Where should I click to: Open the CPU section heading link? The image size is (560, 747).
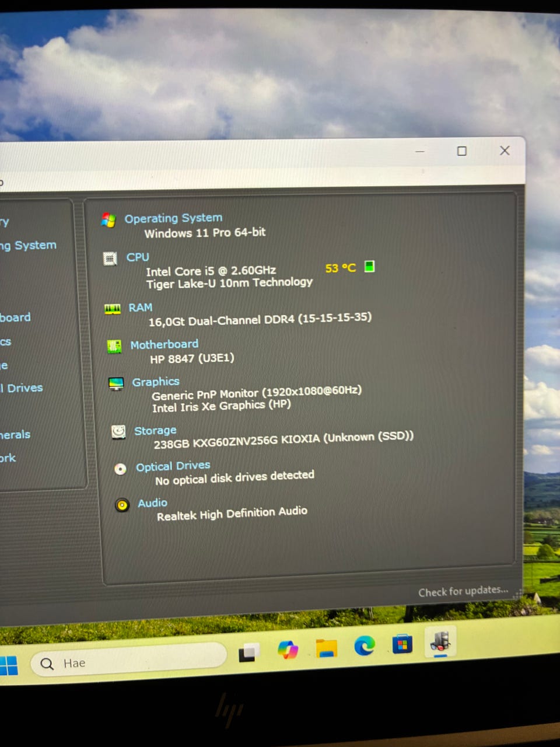[138, 257]
